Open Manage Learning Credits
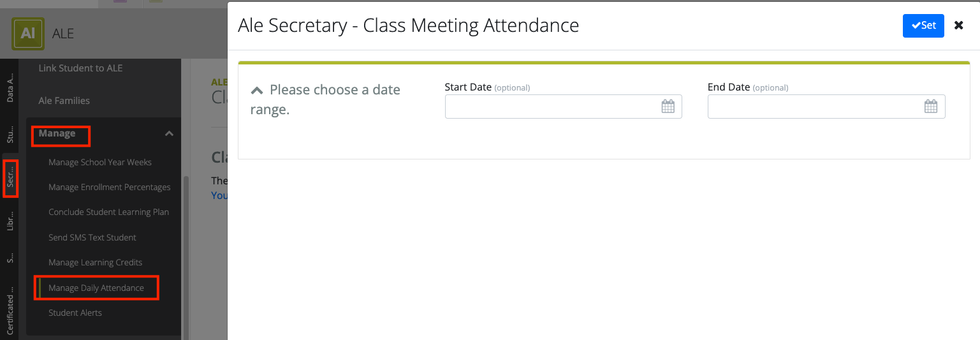Viewport: 980px width, 340px height. 95,262
